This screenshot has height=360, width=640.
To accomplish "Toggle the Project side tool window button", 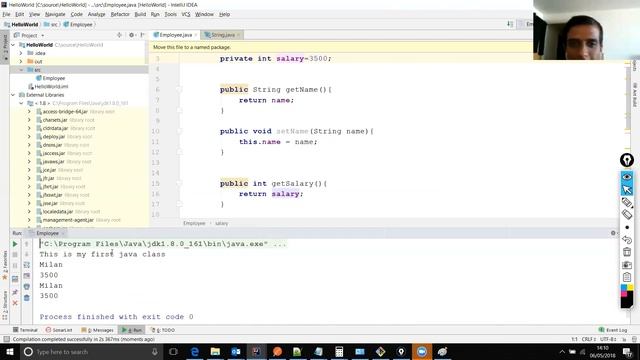I will point(5,47).
